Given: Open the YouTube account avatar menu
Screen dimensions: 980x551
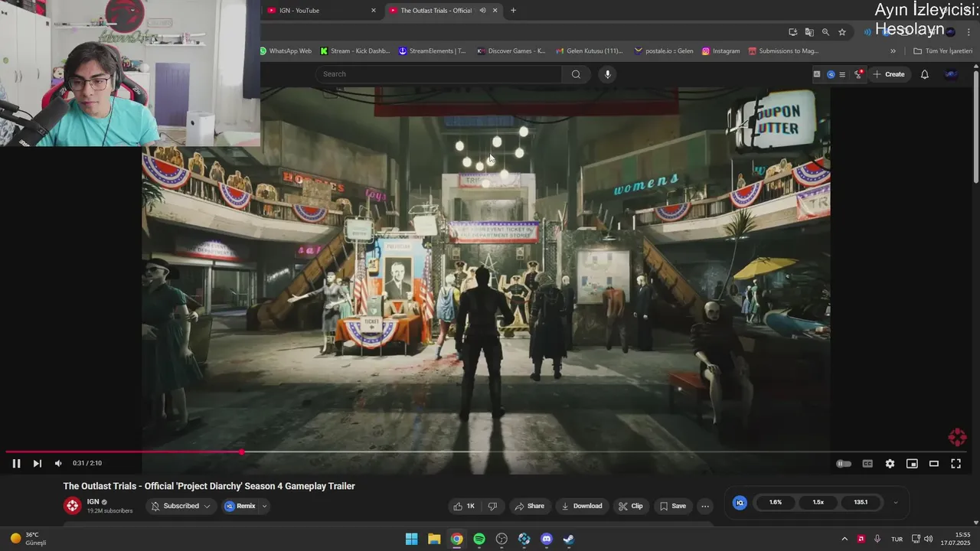Looking at the screenshot, I should pyautogui.click(x=952, y=74).
